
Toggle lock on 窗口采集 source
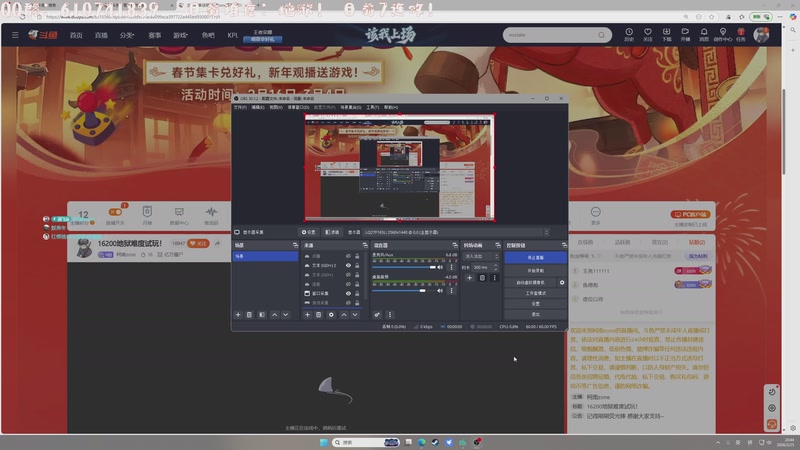(x=357, y=293)
